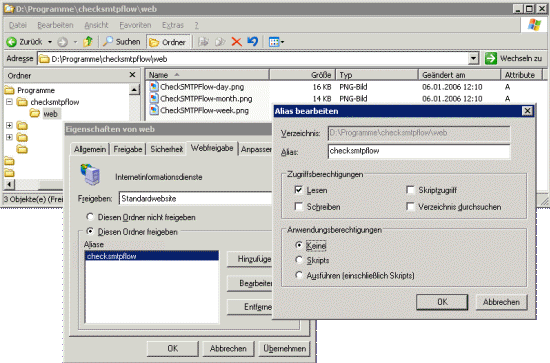Click CheckSMTPFlow-month.png file icon
Screen dimensions: 550x363
[154, 99]
